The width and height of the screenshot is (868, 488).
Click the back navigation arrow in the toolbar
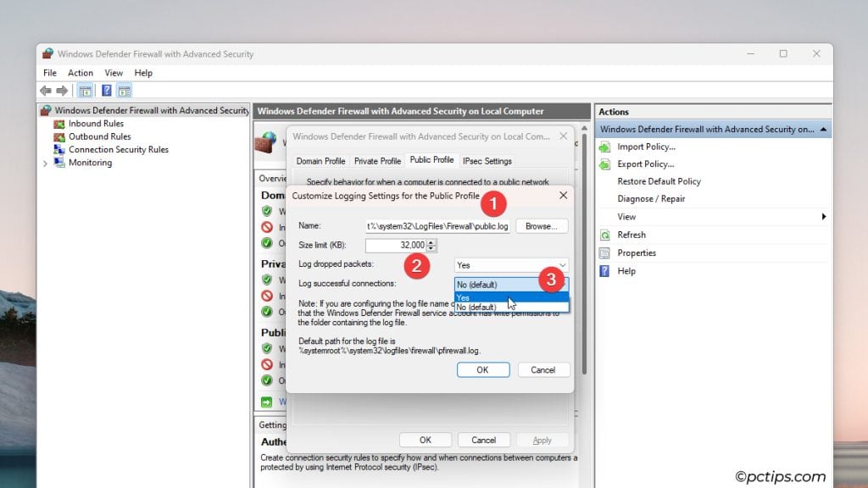(44, 91)
